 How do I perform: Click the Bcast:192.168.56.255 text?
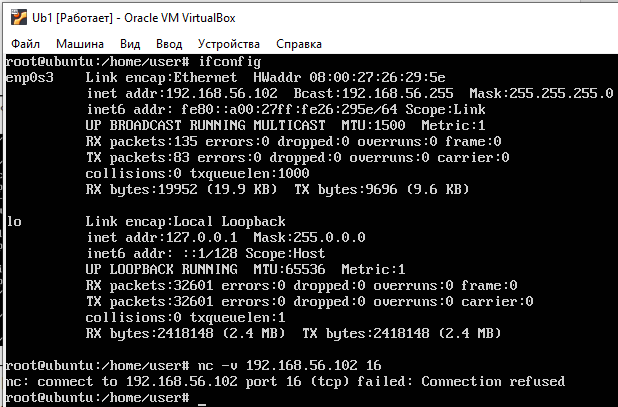(374, 93)
